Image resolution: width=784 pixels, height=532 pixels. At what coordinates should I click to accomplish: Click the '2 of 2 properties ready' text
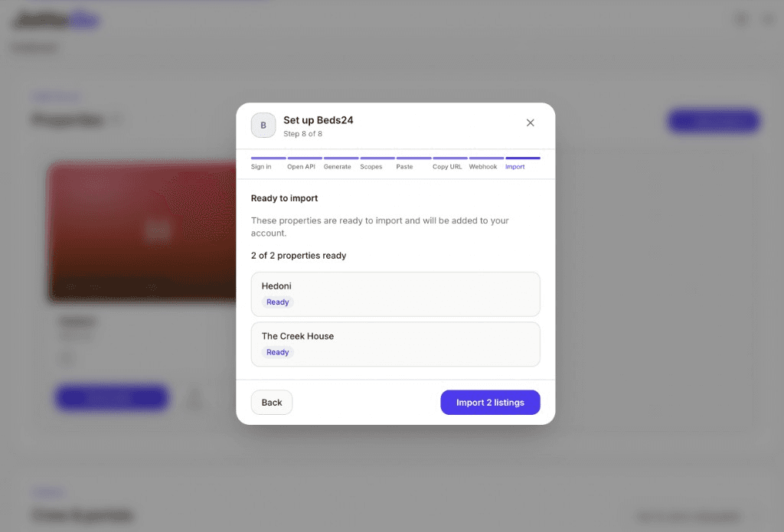click(x=299, y=256)
